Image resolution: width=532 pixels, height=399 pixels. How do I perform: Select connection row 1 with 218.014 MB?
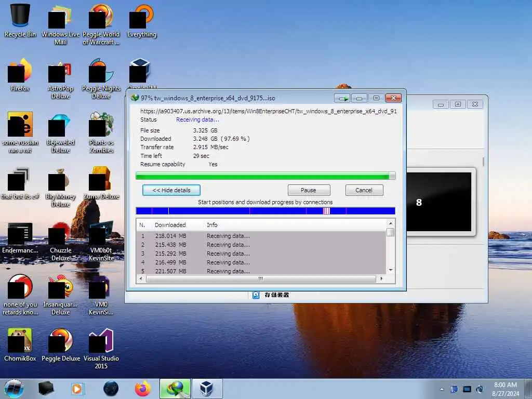[261, 236]
